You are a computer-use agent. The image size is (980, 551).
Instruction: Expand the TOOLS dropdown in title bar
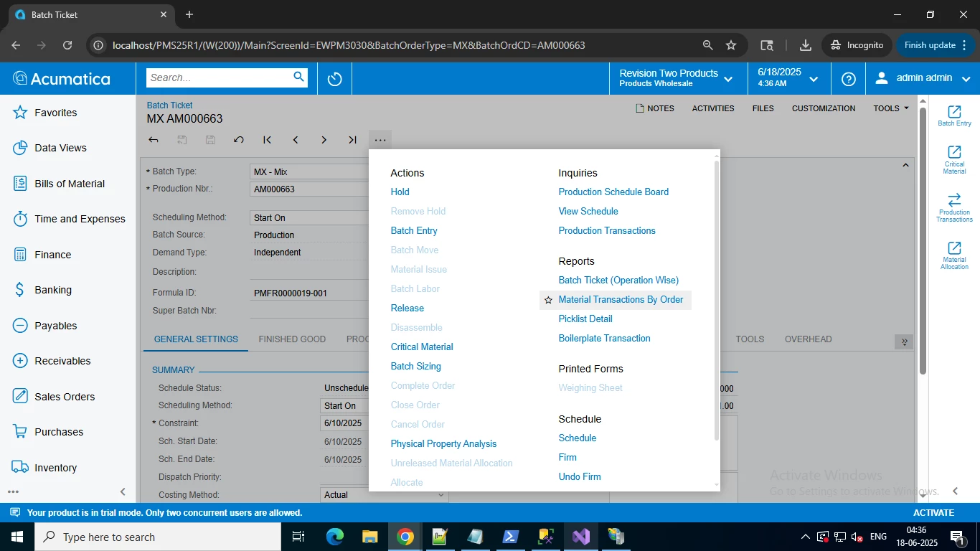pyautogui.click(x=890, y=108)
